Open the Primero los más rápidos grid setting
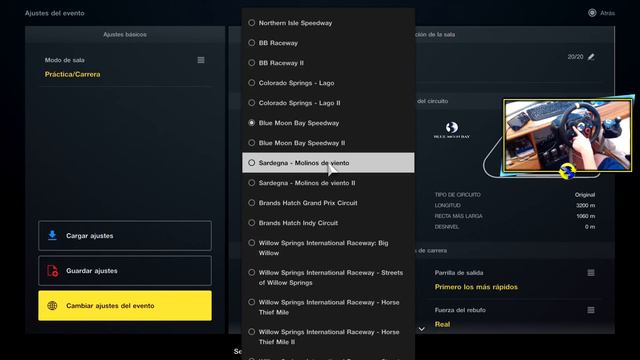Viewport: 640px width, 360px height. [x=476, y=287]
